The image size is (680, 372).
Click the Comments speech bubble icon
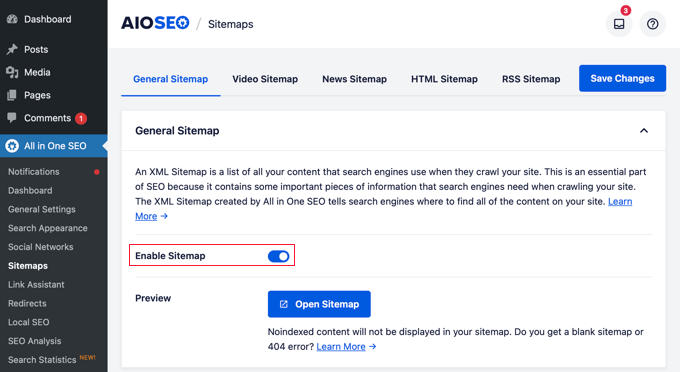(x=12, y=117)
